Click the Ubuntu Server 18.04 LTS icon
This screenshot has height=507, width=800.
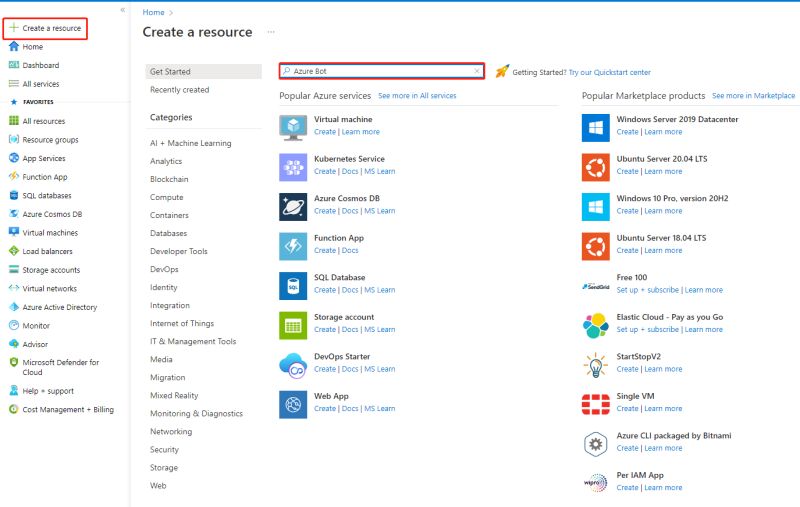pos(595,246)
